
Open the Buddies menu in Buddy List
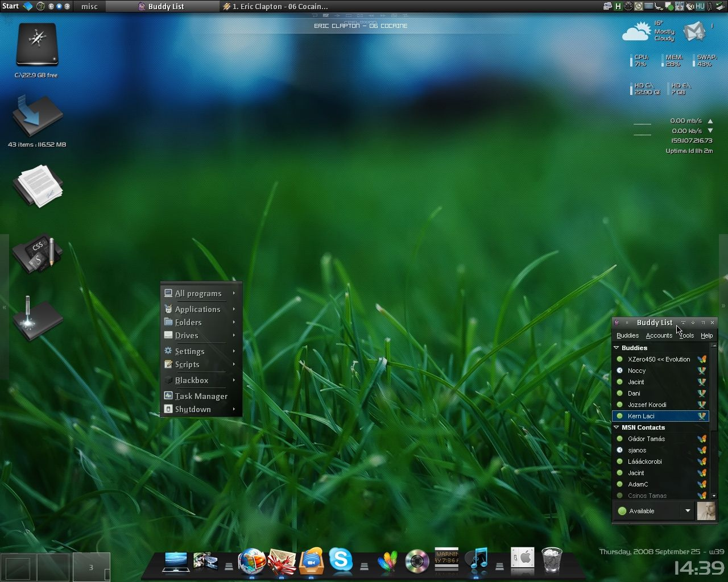(x=627, y=335)
